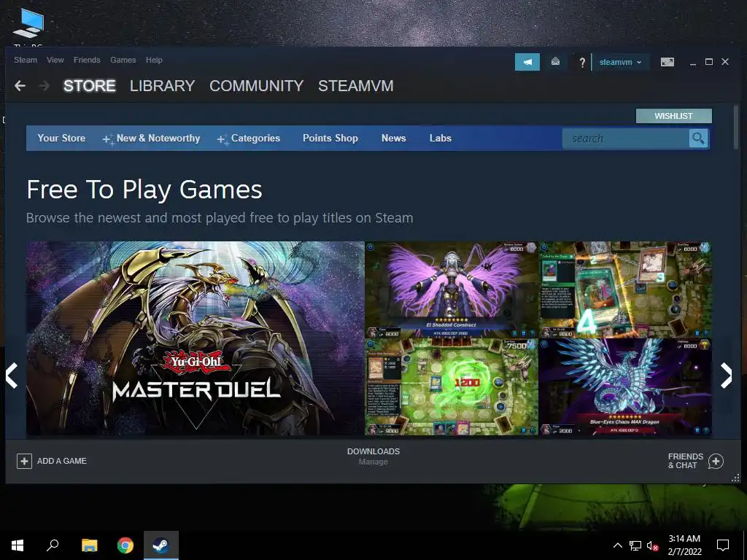The width and height of the screenshot is (747, 560).
Task: Focus the store search field
Action: (626, 139)
